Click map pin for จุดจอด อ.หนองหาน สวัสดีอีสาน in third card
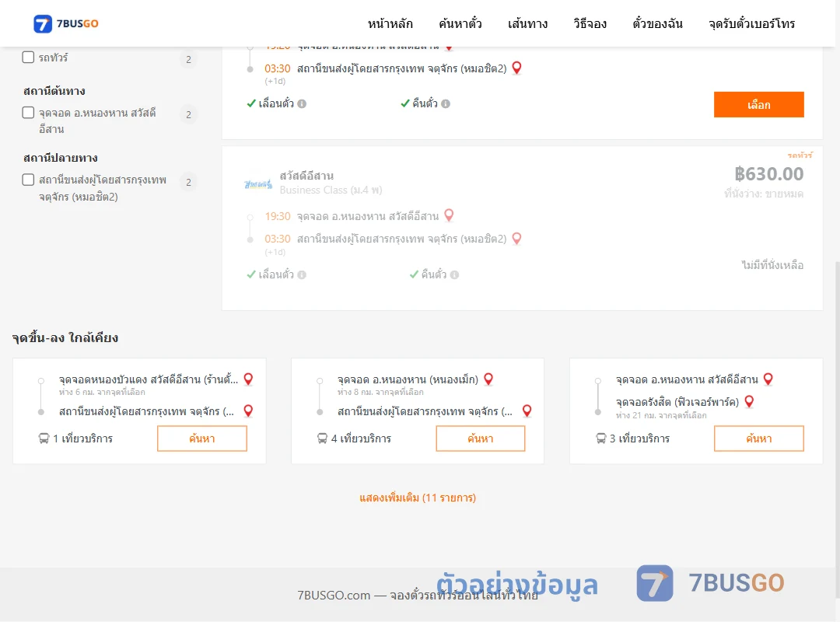840x622 pixels. tap(768, 379)
